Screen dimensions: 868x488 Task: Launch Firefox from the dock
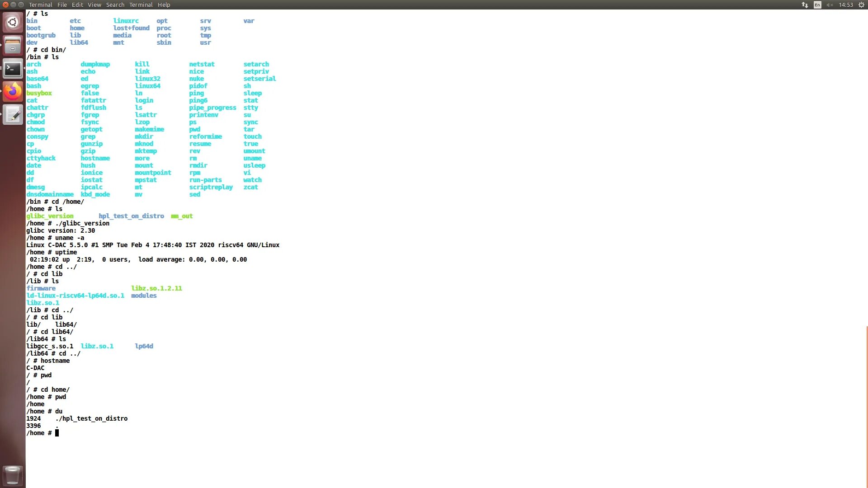click(x=13, y=92)
